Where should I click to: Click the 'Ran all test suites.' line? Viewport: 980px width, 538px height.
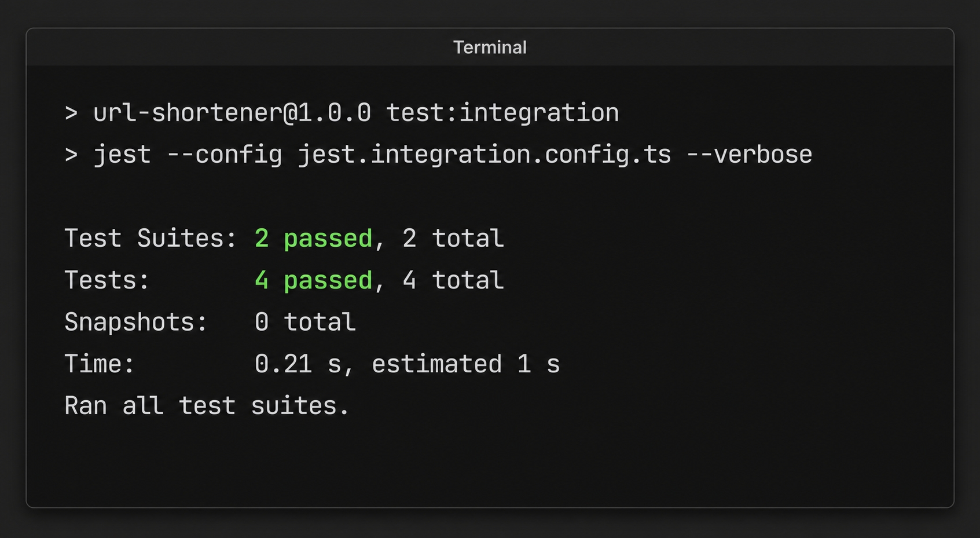tap(207, 405)
